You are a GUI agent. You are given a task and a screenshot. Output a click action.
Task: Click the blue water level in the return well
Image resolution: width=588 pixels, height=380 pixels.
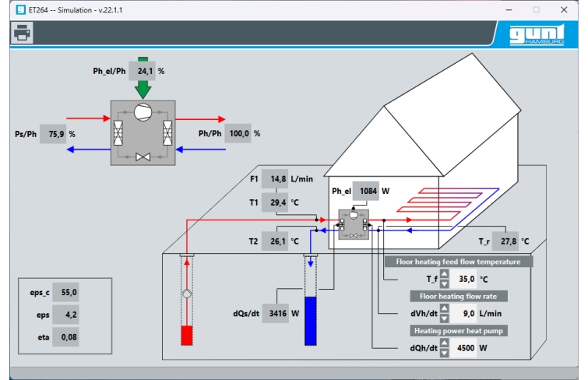point(311,319)
